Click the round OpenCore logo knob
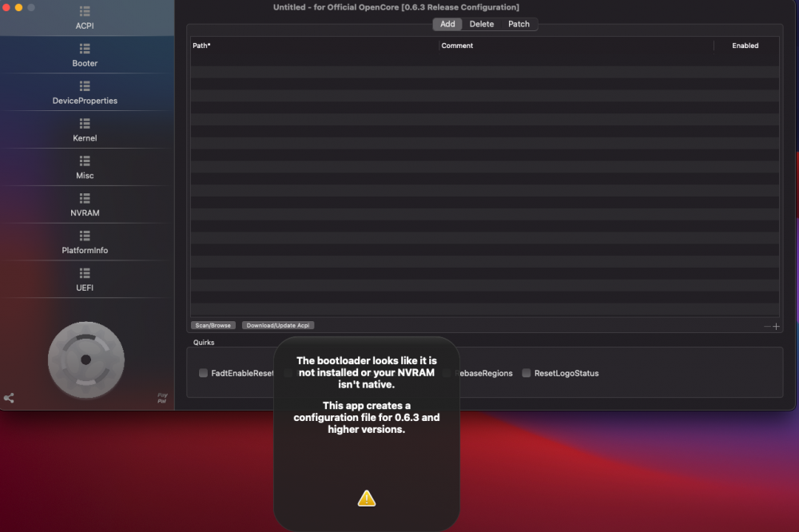 tap(86, 359)
